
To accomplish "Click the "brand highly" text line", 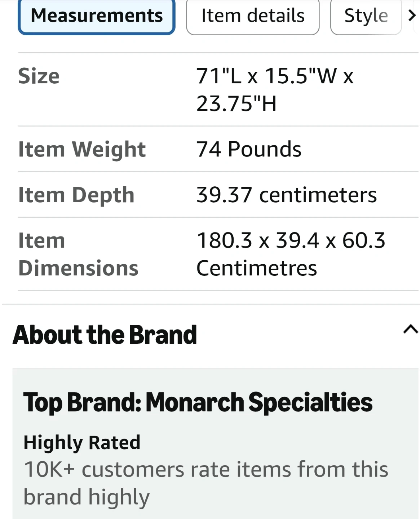I will coord(87,497).
